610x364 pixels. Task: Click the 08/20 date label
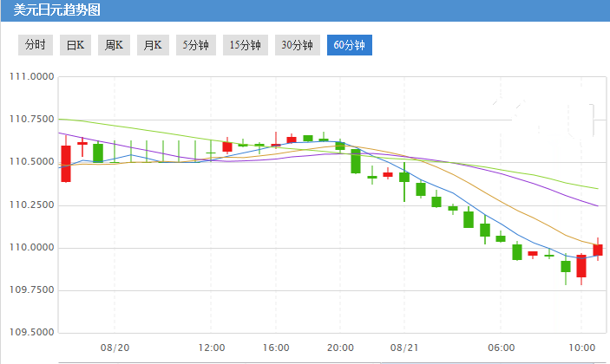(x=115, y=348)
